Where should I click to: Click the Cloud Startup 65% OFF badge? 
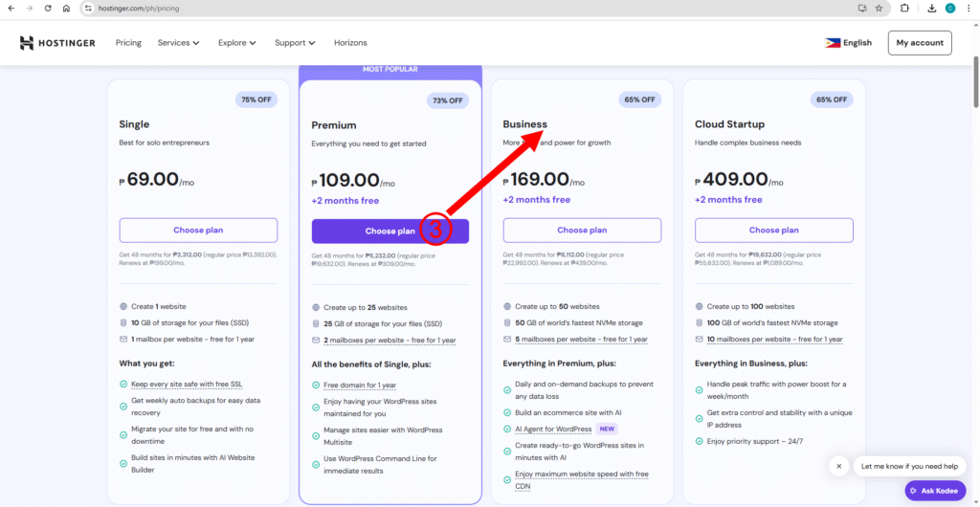tap(832, 99)
